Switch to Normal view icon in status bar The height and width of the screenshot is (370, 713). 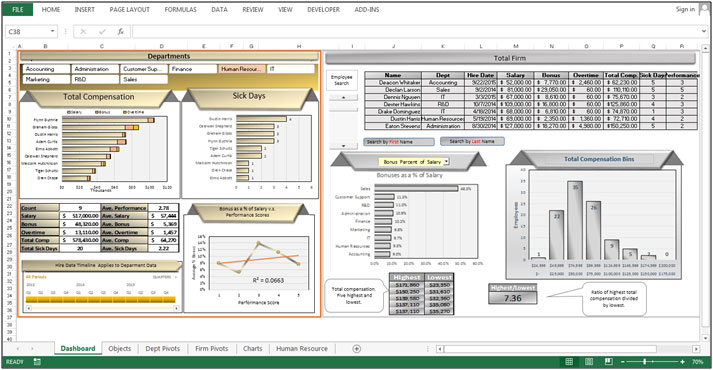pos(569,362)
